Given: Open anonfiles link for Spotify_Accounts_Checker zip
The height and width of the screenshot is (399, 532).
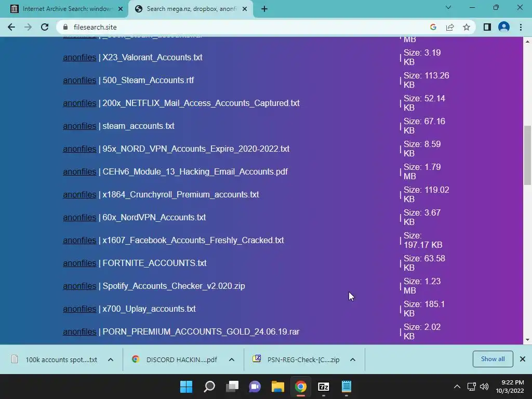Looking at the screenshot, I should coord(79,286).
